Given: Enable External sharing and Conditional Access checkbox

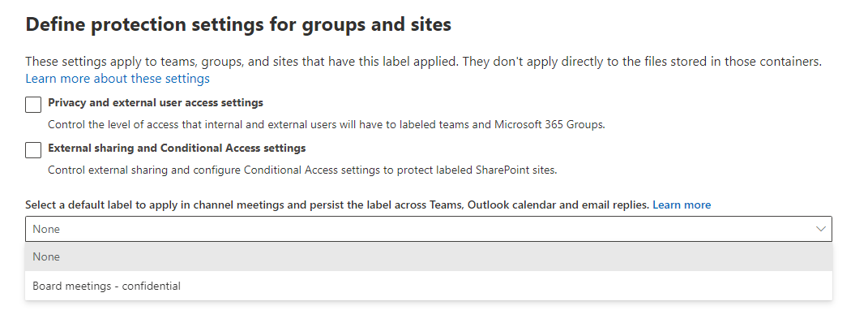Looking at the screenshot, I should pyautogui.click(x=33, y=150).
